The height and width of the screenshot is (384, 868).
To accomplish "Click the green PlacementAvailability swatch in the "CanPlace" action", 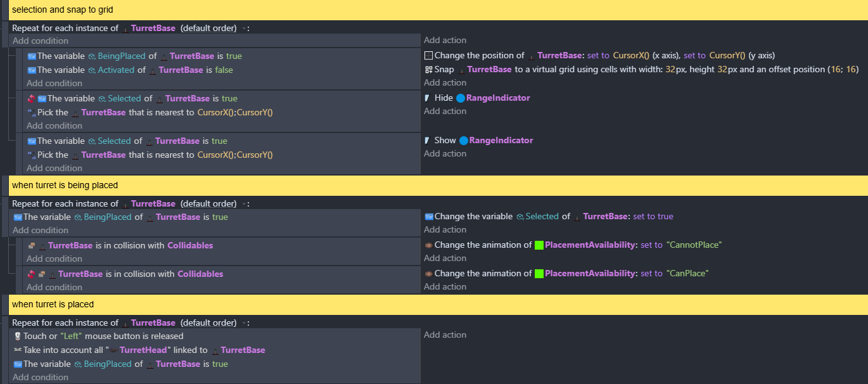I will tap(539, 274).
